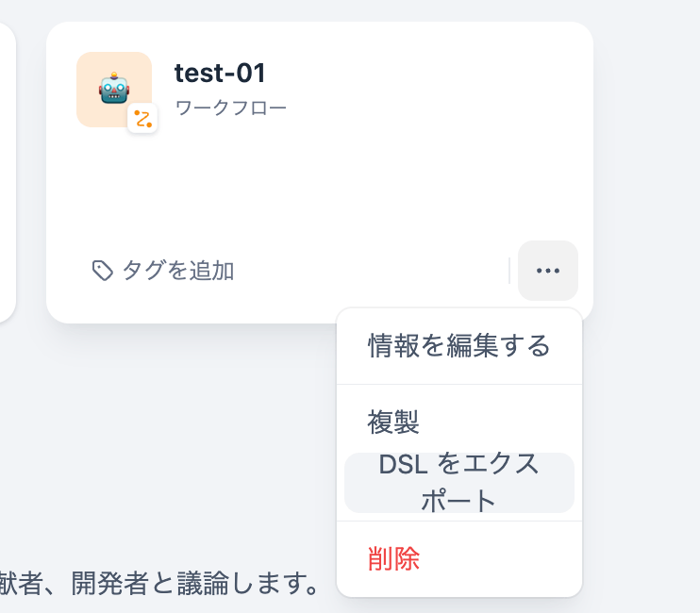Click the ワークフロー subtitle label
Viewport: 700px width, 613px height.
tap(231, 108)
